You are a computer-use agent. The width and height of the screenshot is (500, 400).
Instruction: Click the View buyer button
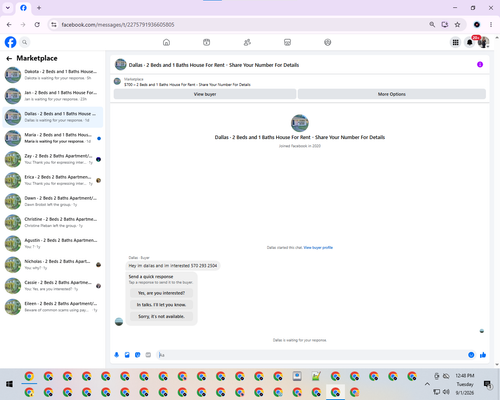click(x=205, y=94)
